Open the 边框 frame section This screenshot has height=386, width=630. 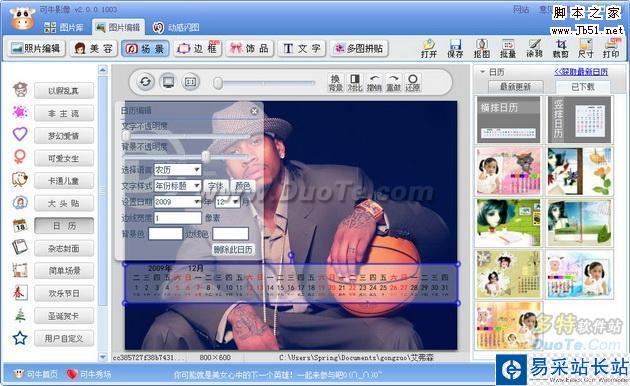click(198, 49)
